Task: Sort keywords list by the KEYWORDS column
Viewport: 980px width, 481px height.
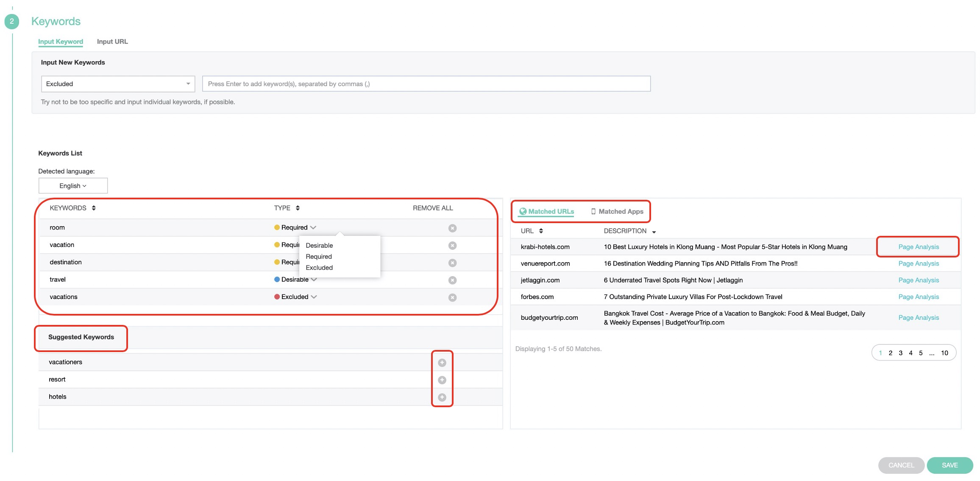Action: pos(94,208)
